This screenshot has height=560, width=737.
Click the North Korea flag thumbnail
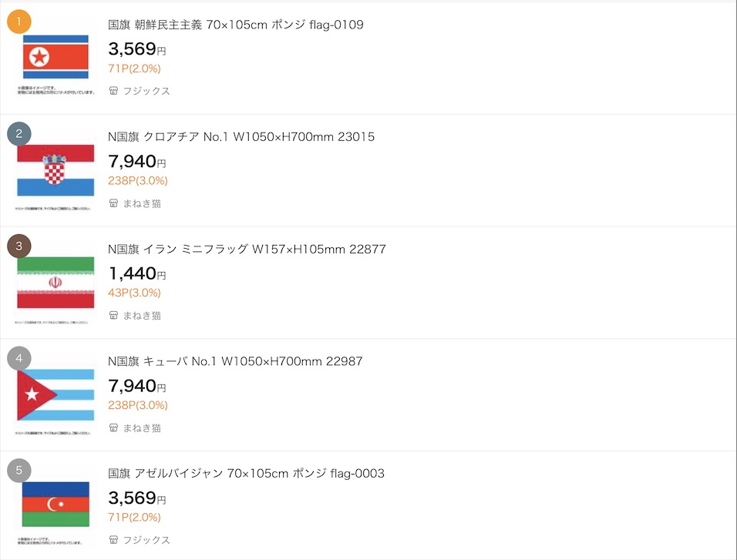pos(56,57)
